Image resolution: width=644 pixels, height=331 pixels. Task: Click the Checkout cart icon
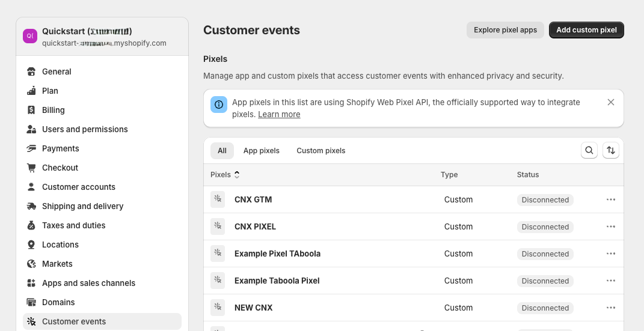(x=31, y=168)
